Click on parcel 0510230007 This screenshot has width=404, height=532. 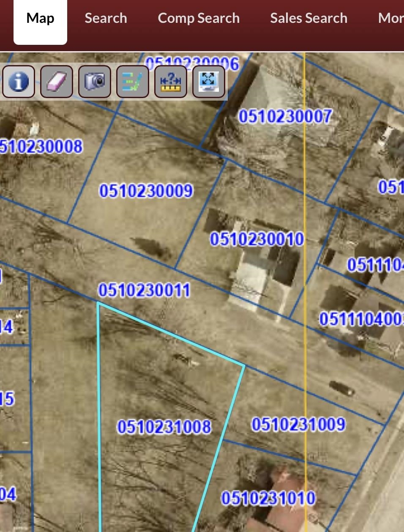(x=285, y=116)
